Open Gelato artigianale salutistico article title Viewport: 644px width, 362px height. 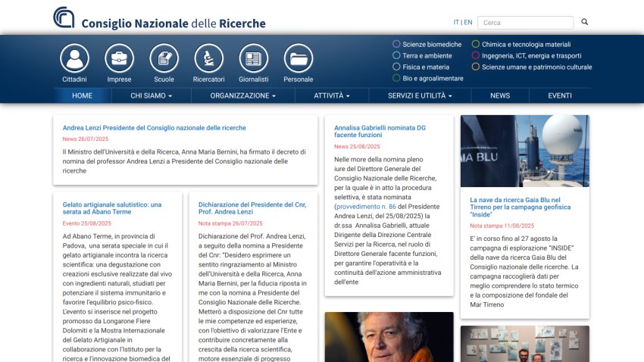111,208
